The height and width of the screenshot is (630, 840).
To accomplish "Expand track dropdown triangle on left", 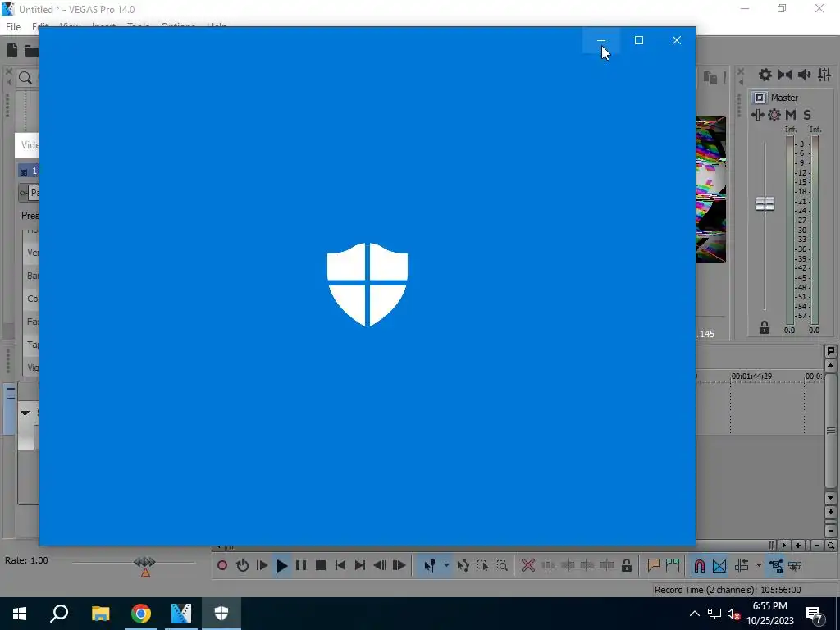I will 25,413.
